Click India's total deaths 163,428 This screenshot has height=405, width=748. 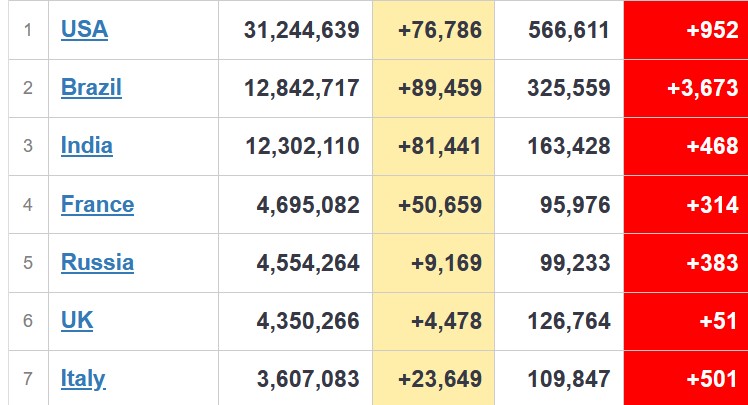point(569,146)
